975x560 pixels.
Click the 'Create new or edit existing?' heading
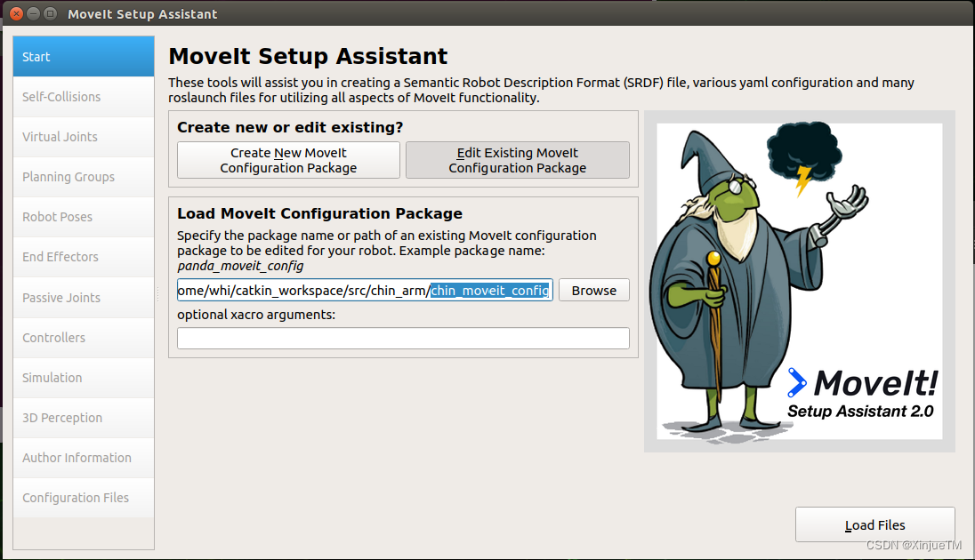(290, 127)
